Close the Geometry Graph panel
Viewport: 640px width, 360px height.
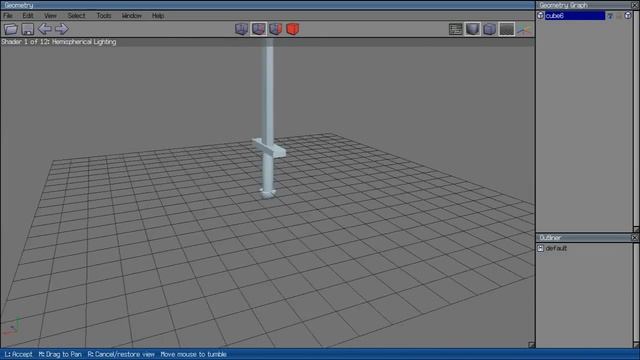point(635,5)
